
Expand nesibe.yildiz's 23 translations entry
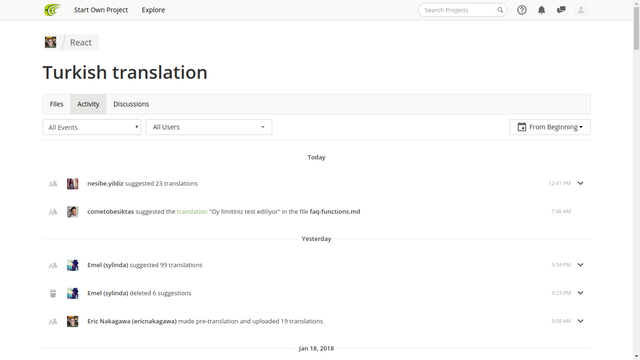(580, 183)
